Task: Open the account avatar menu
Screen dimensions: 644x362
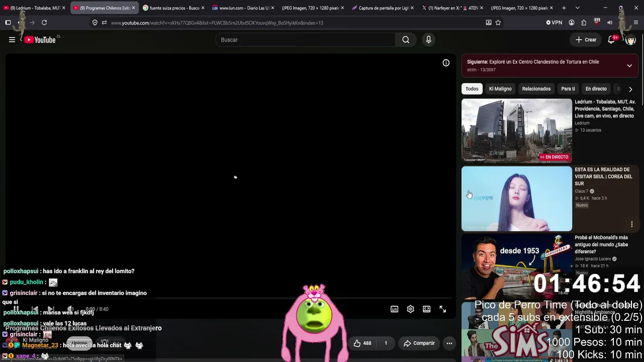Action: click(630, 40)
